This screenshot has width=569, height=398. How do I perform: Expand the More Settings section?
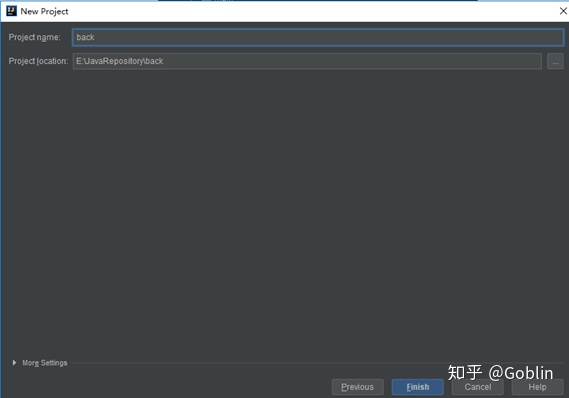click(40, 363)
